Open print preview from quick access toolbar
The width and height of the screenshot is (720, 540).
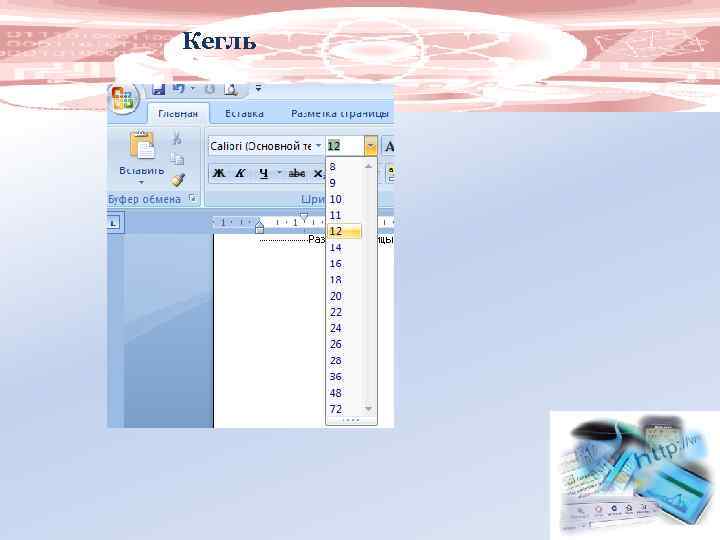click(x=231, y=89)
